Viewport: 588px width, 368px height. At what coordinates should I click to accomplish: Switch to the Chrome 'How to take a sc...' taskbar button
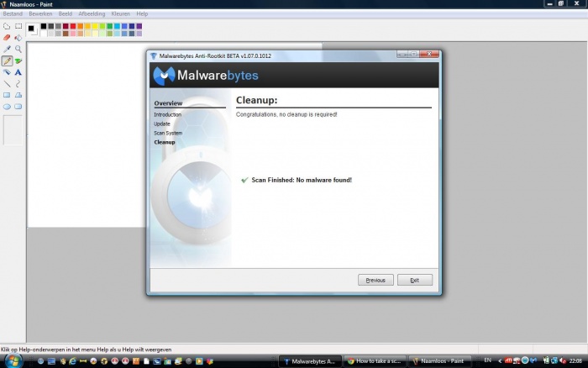tap(375, 361)
